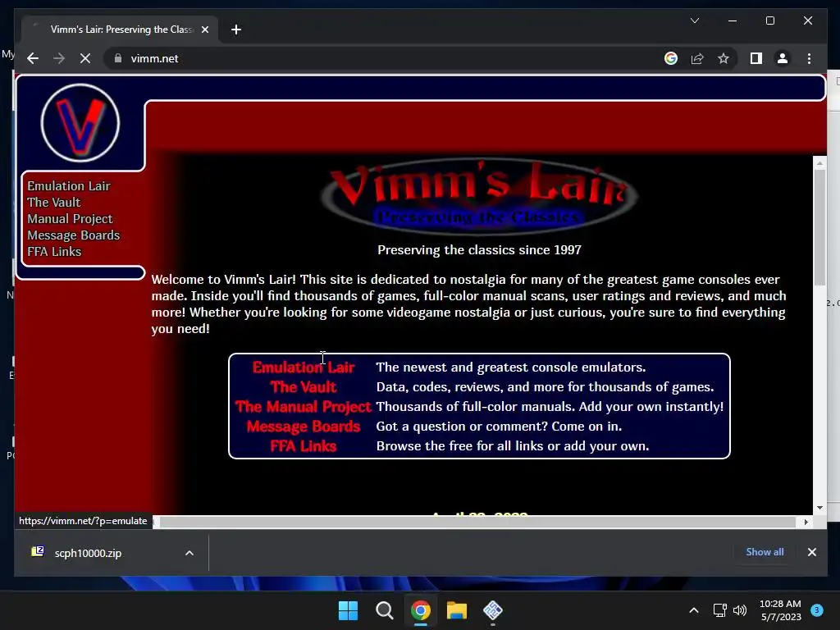Click the Vimm's Lair V logo
Screen dimensions: 840x630
80,123
